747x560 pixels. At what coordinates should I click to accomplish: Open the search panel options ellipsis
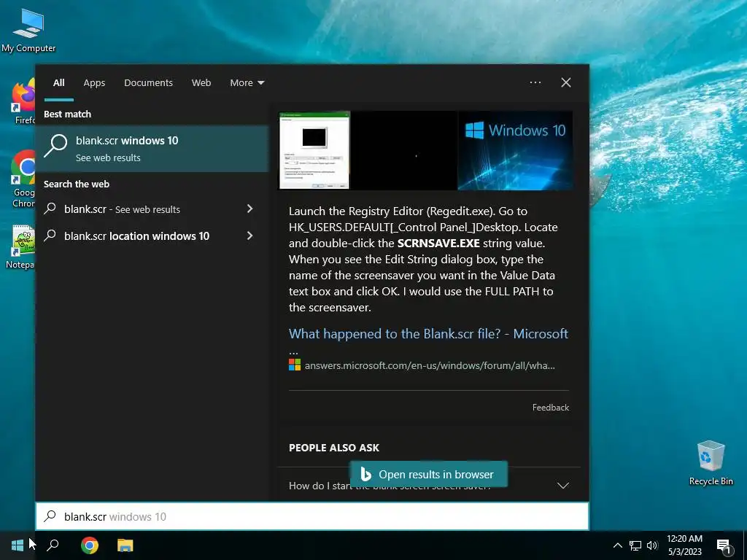(535, 82)
